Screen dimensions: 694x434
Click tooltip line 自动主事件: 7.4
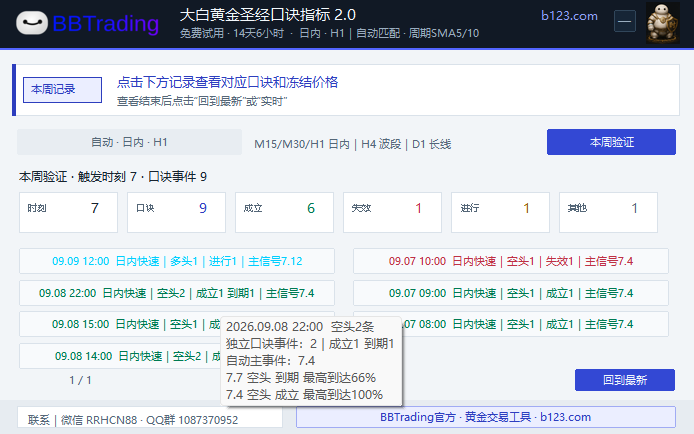pyautogui.click(x=270, y=361)
